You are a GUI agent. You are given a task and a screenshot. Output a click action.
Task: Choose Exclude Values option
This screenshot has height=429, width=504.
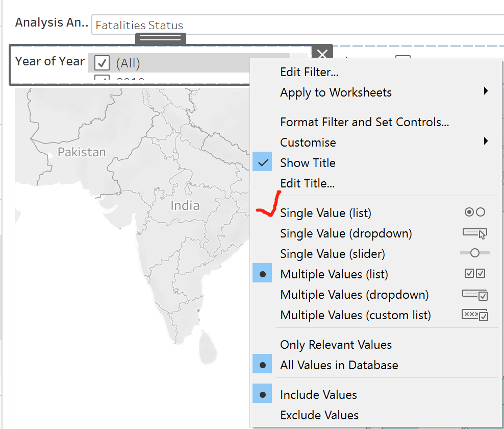(x=319, y=415)
